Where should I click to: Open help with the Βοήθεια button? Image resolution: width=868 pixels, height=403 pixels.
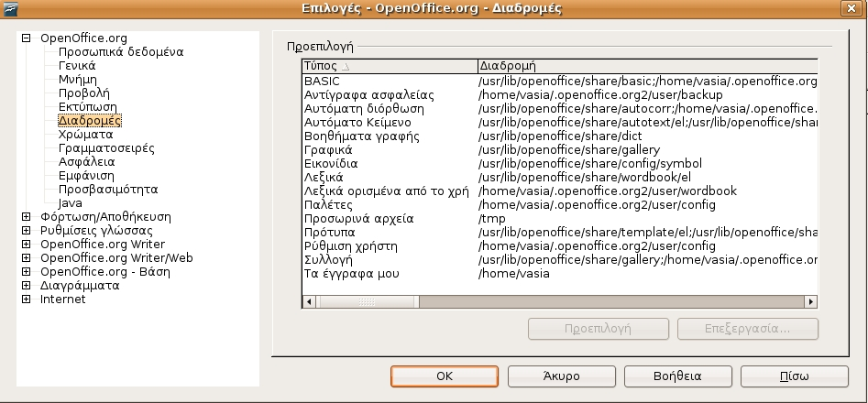677,376
